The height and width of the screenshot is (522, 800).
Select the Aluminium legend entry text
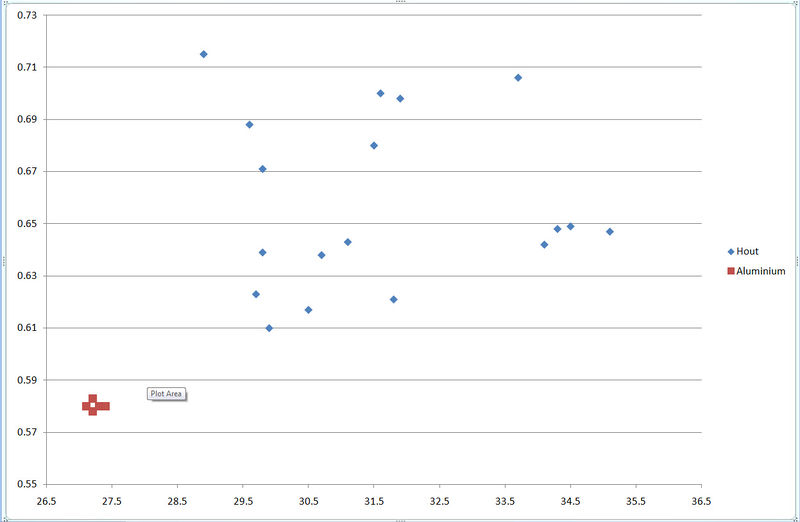[760, 271]
